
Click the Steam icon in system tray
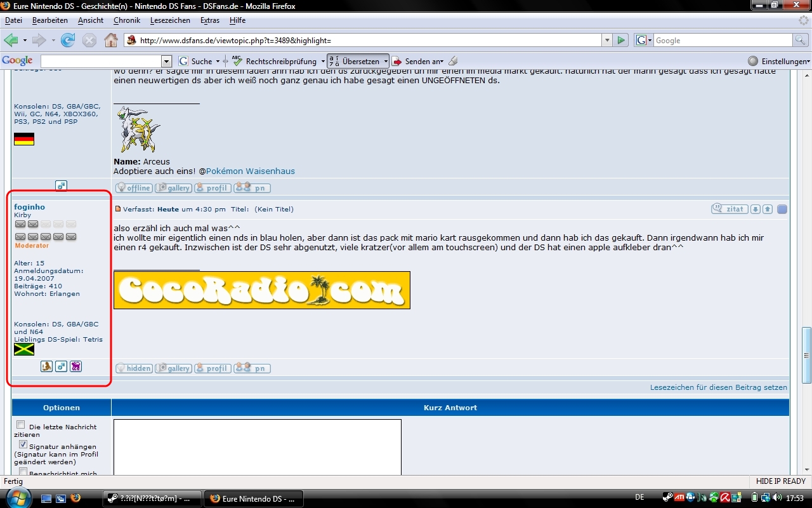(x=667, y=498)
